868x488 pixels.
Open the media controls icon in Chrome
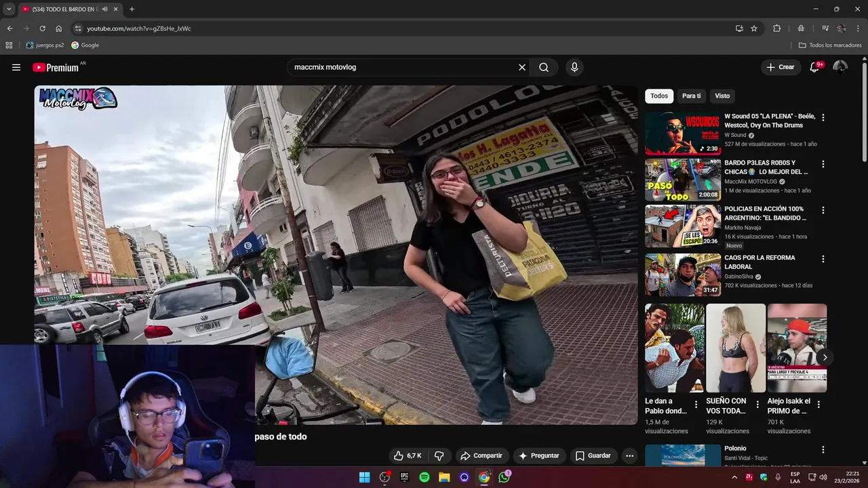pos(825,28)
